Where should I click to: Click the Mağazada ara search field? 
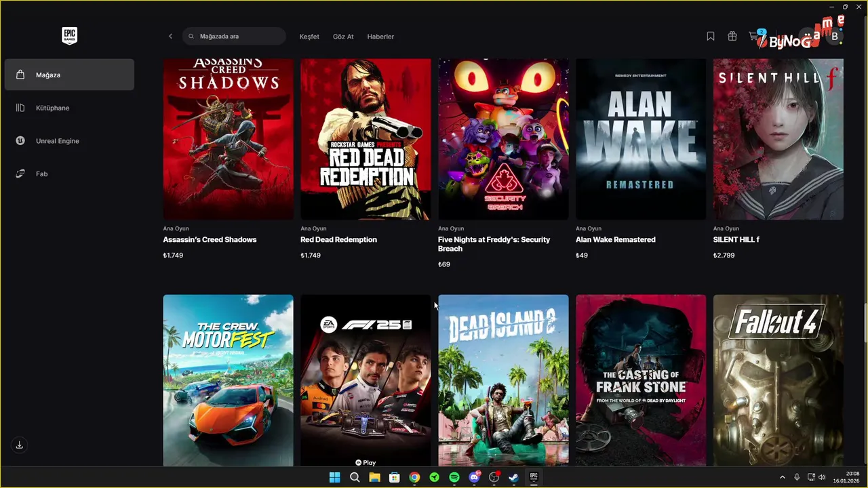point(234,37)
